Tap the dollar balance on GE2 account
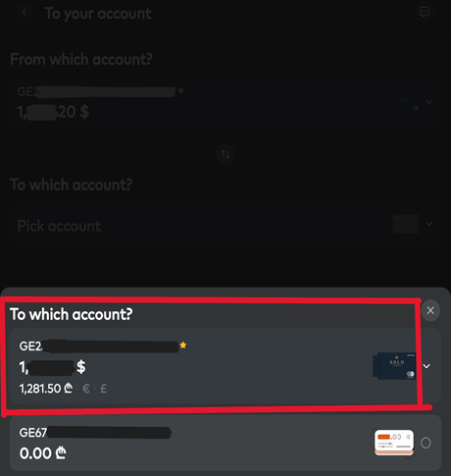Screen dimensions: 451x476 (52, 367)
